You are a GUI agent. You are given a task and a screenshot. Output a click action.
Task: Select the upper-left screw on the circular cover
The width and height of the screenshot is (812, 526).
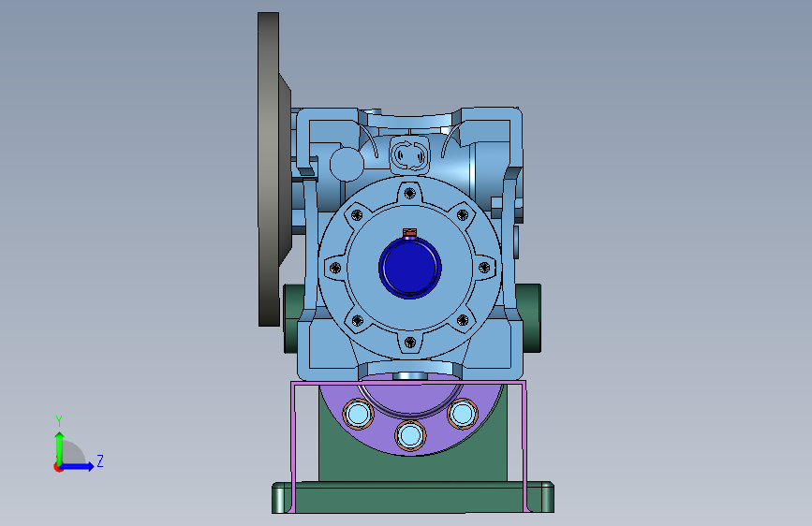(x=358, y=215)
